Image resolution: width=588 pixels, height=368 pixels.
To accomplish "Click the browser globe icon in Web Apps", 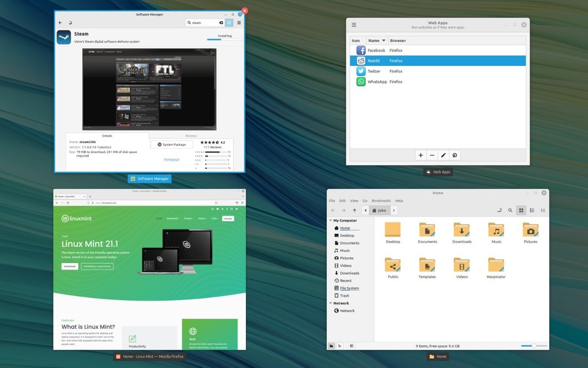I will point(455,155).
